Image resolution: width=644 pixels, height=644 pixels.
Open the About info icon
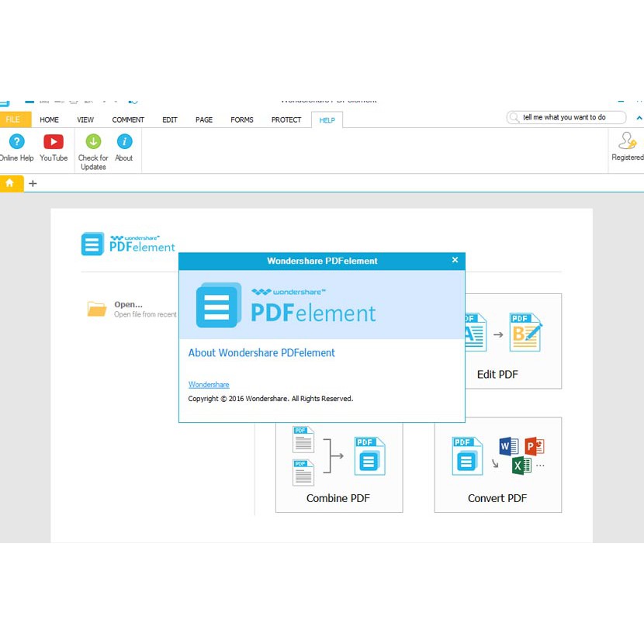124,142
